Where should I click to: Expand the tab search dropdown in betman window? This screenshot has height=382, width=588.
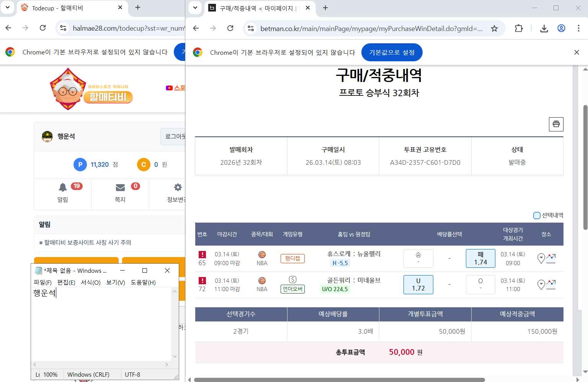point(195,8)
